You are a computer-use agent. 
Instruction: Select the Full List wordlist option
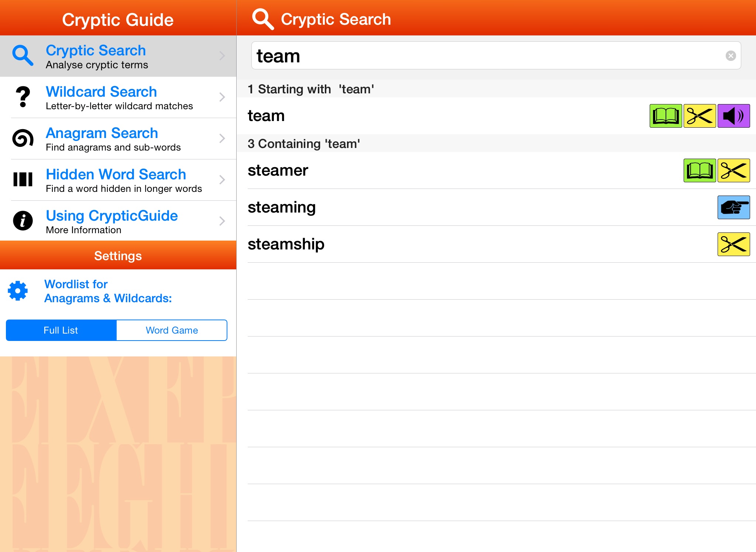(61, 330)
